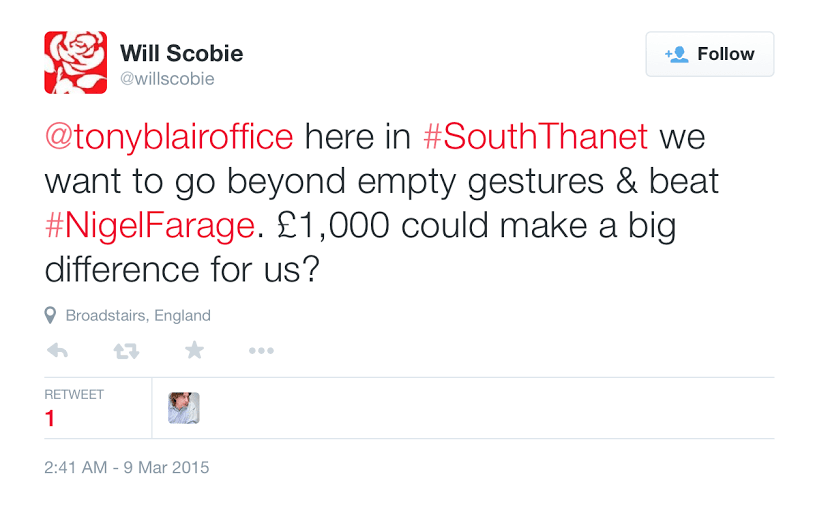This screenshot has height=511, width=815.
Task: Click the Broadstairs location pin icon
Action: click(x=50, y=316)
